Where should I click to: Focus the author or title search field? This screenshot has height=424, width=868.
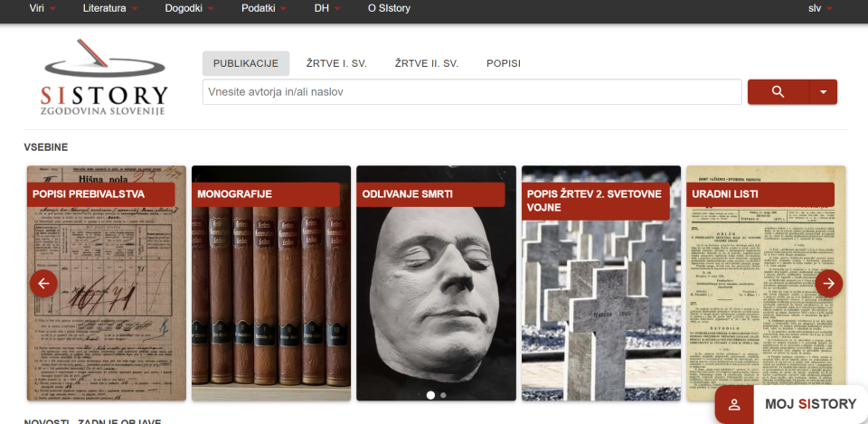[472, 92]
